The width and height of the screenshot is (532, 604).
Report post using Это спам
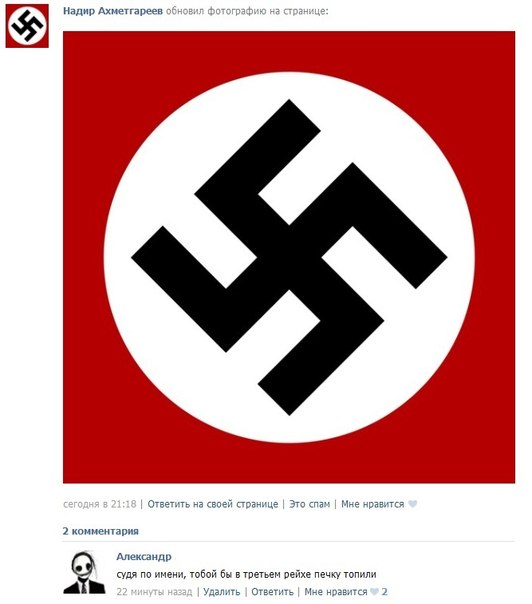[x=309, y=504]
